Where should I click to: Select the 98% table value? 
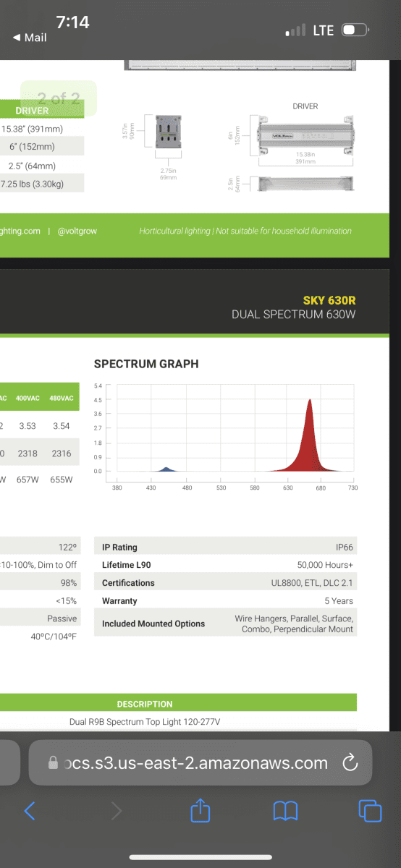[x=69, y=583]
